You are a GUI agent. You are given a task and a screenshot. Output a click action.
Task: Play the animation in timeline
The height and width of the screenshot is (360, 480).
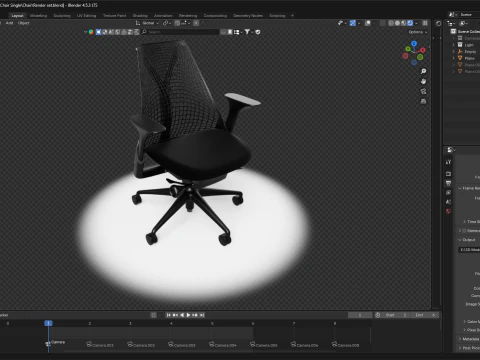tap(188, 315)
